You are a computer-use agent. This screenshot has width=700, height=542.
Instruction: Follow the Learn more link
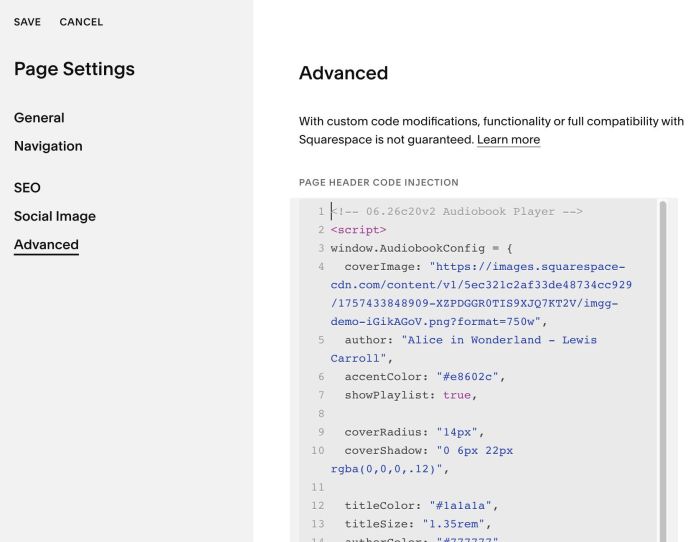coord(508,140)
